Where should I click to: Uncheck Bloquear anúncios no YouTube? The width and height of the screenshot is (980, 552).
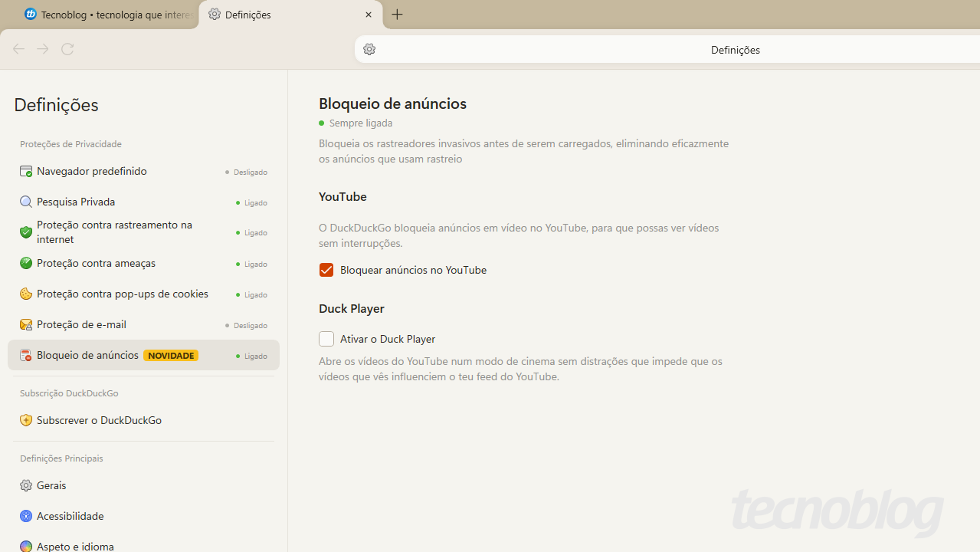click(326, 270)
